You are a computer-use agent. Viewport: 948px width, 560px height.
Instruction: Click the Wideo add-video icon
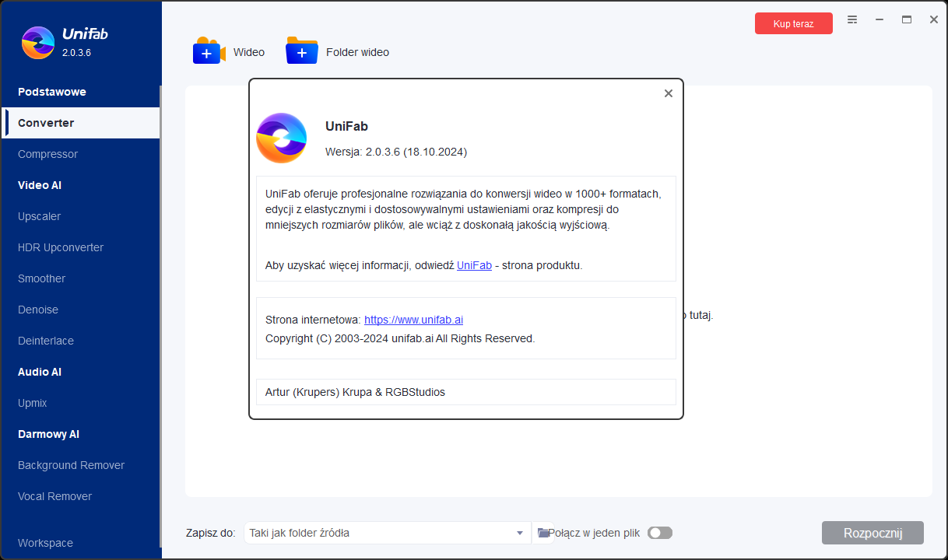click(x=209, y=51)
